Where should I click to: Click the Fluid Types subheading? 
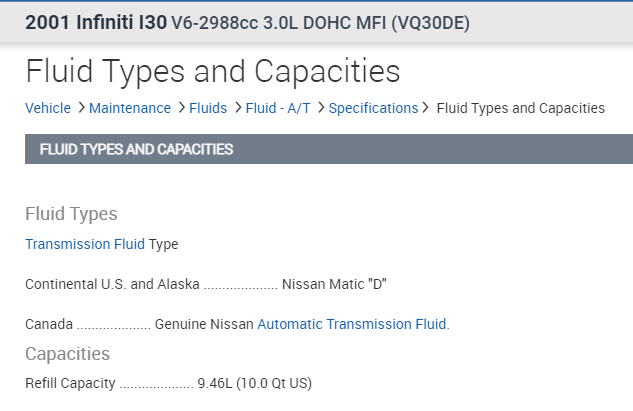pos(71,214)
